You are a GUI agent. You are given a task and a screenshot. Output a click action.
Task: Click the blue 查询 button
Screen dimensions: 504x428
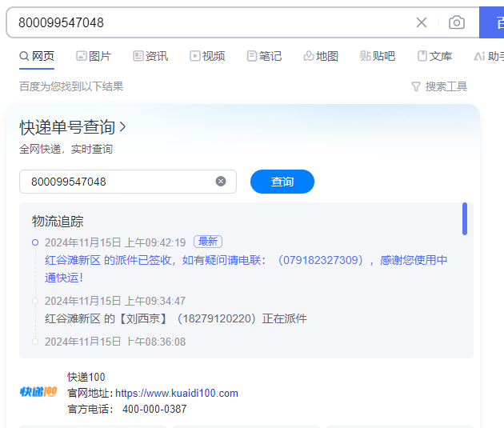point(282,182)
